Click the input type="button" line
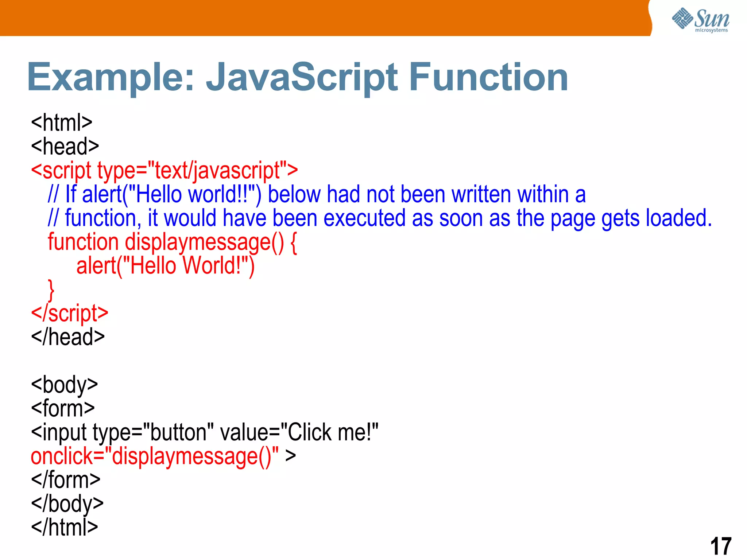The width and height of the screenshot is (747, 560). pyautogui.click(x=205, y=433)
